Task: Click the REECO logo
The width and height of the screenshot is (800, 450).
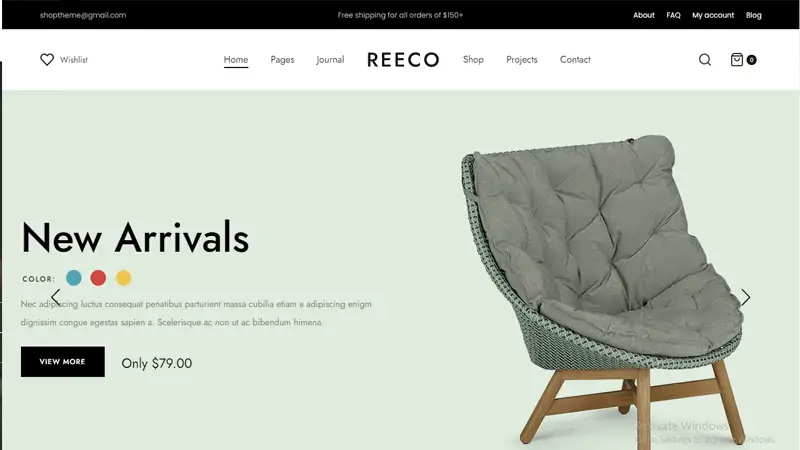Action: click(403, 60)
